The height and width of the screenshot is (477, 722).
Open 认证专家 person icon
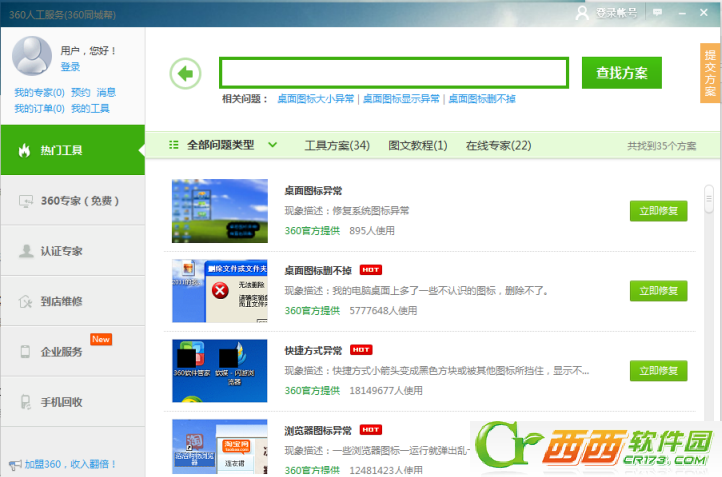(x=24, y=251)
